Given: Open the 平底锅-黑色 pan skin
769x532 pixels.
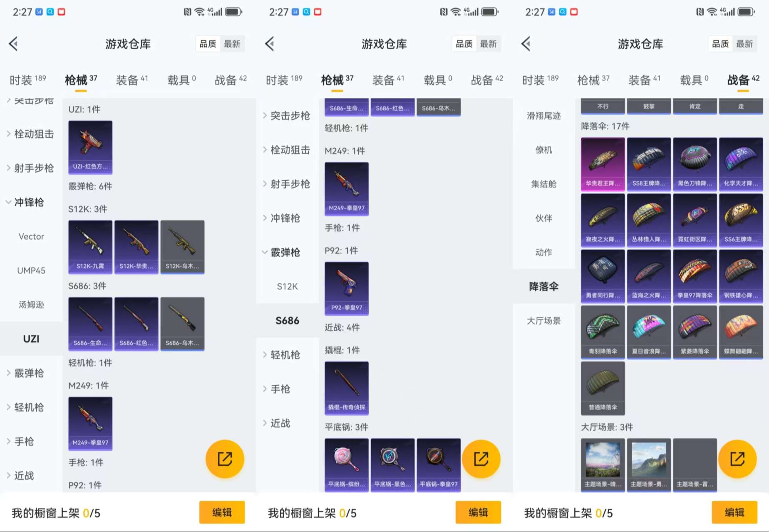Looking at the screenshot, I should pos(392,465).
